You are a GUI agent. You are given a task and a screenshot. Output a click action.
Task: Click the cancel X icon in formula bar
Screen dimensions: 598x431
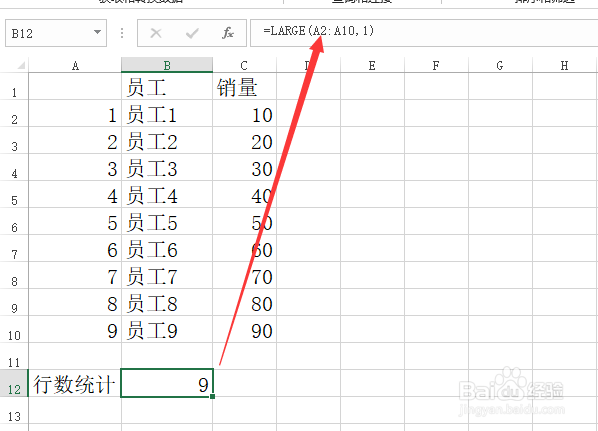[156, 33]
